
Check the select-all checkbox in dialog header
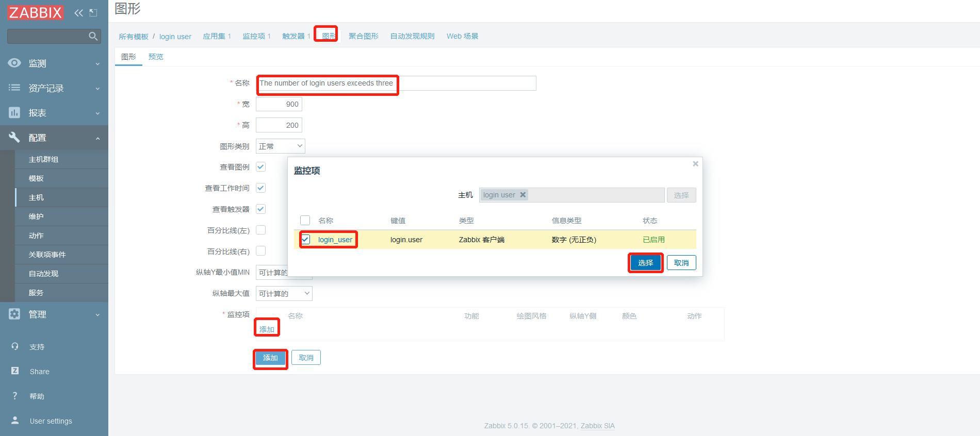pos(305,221)
